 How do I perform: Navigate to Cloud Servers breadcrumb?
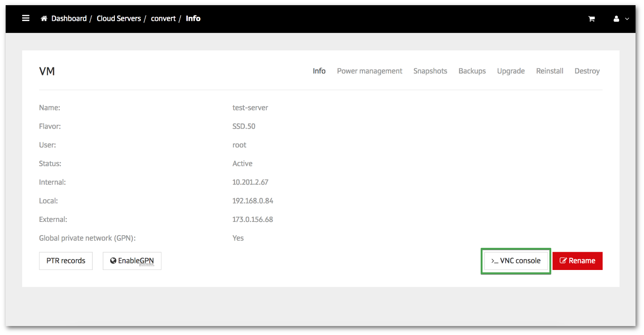click(x=119, y=18)
